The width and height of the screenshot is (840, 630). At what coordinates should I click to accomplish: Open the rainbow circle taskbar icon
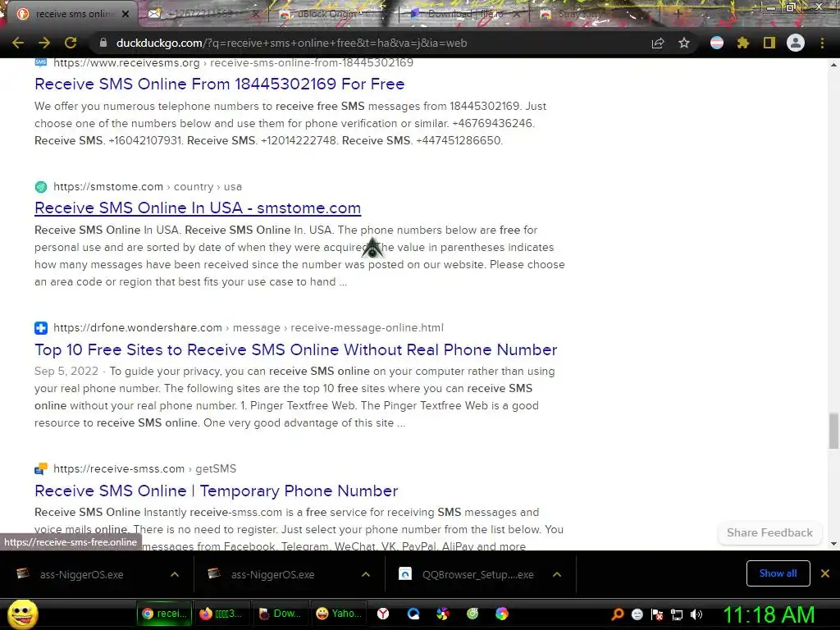click(502, 614)
